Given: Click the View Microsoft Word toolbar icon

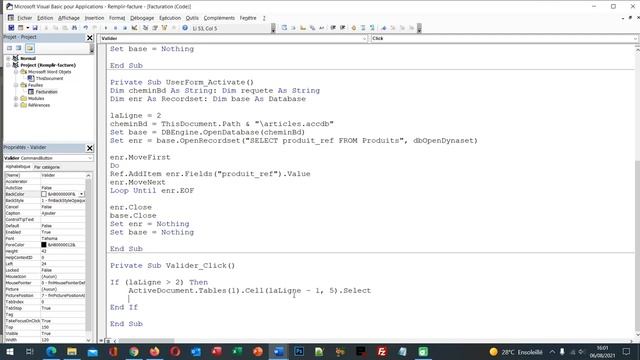Looking at the screenshot, I should pos(11,28).
